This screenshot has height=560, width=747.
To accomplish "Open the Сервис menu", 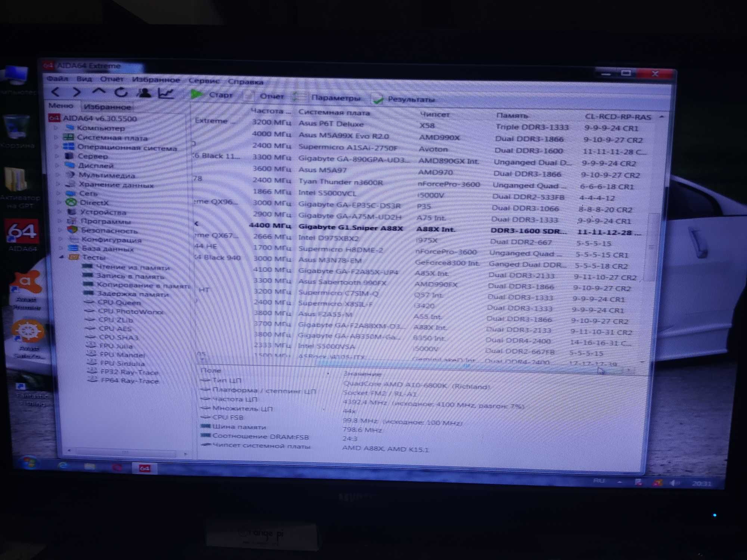I will pos(204,81).
